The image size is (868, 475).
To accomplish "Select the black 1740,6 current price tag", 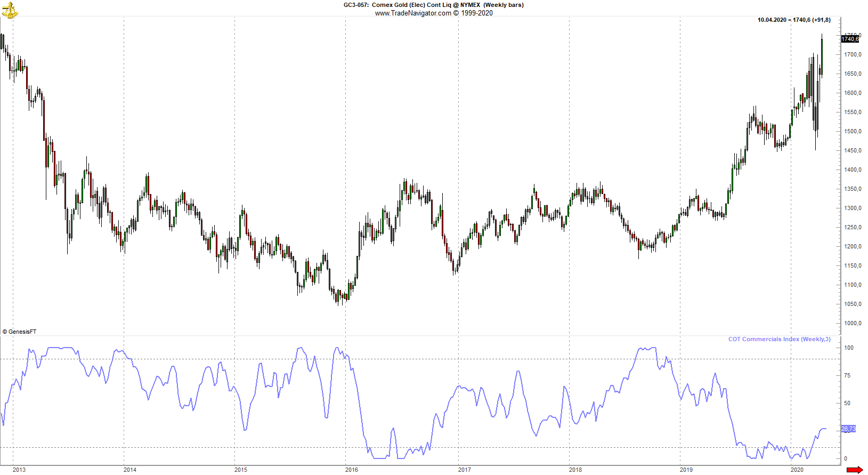I will pos(850,39).
